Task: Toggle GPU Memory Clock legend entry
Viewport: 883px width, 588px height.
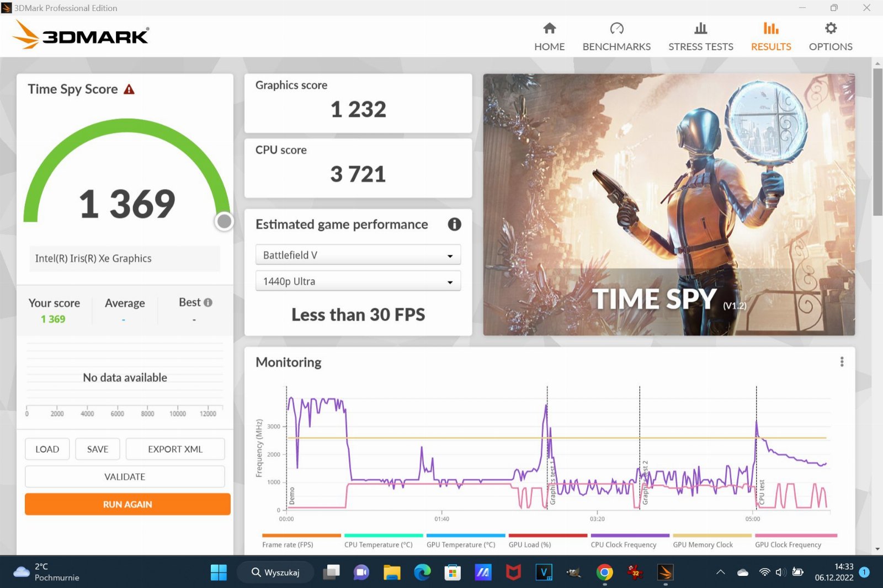Action: pos(712,541)
